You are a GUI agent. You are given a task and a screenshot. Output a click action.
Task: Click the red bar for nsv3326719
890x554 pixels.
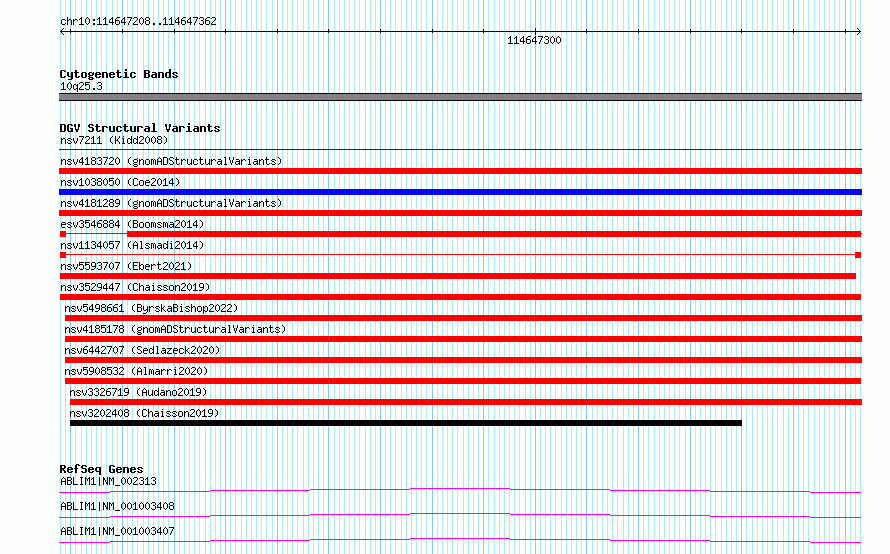[x=466, y=402]
